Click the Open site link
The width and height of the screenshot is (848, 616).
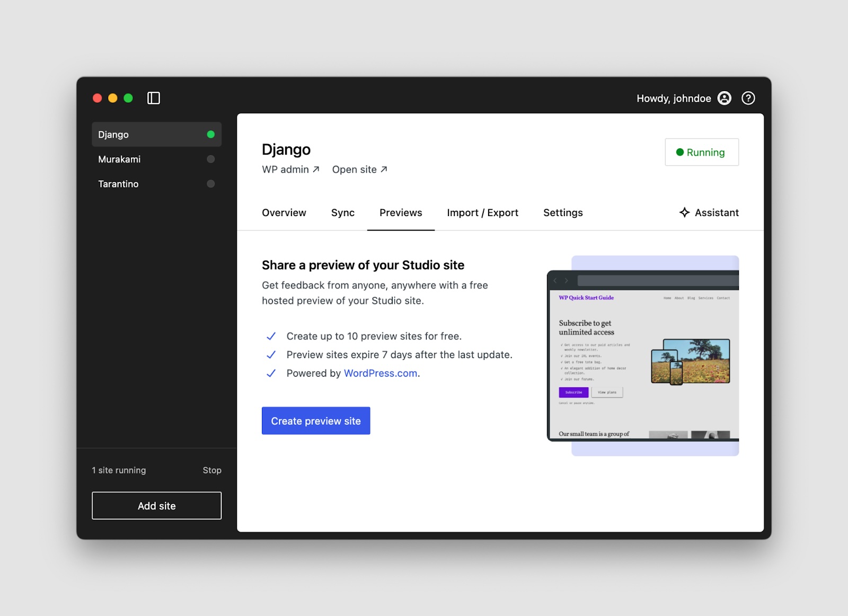coord(359,169)
